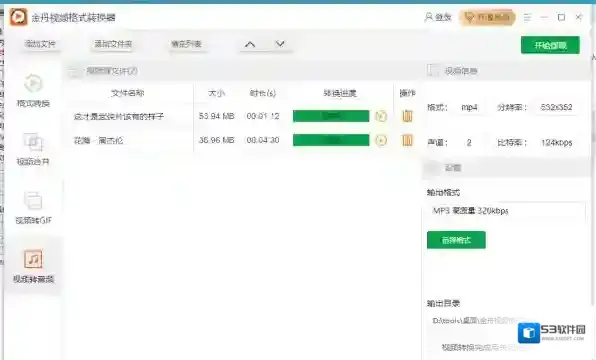Screen dimensions: 596x360
Task: Click the progress bar in the 53.94 MB row
Action: [x=331, y=116]
